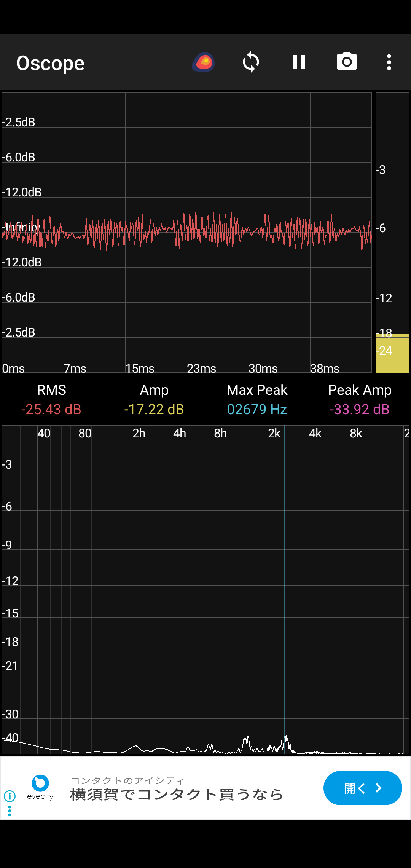Tap the refresh sync icon

(251, 62)
